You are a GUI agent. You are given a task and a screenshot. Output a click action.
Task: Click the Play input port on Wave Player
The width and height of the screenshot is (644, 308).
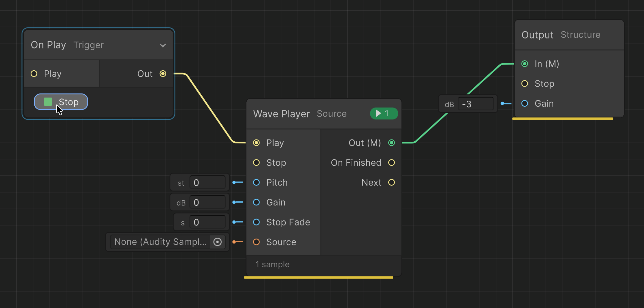(256, 143)
